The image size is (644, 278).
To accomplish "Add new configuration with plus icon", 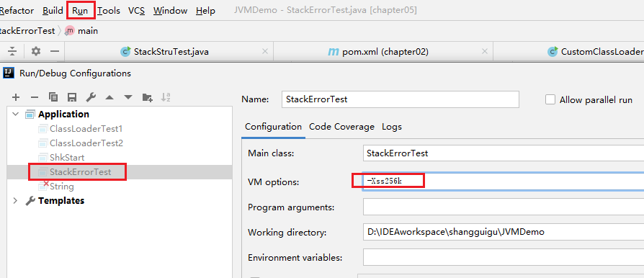I will click(x=16, y=97).
